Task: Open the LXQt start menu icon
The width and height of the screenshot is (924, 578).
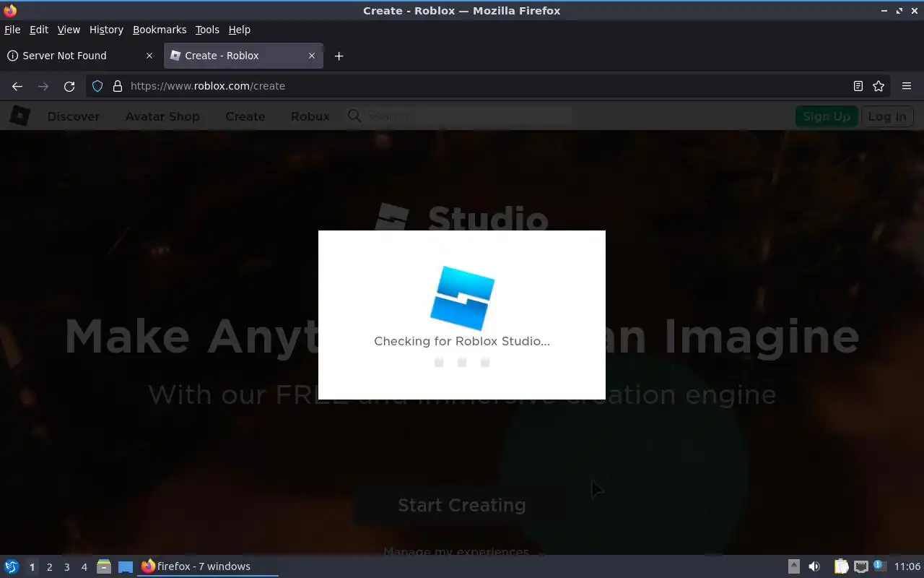Action: pos(12,566)
